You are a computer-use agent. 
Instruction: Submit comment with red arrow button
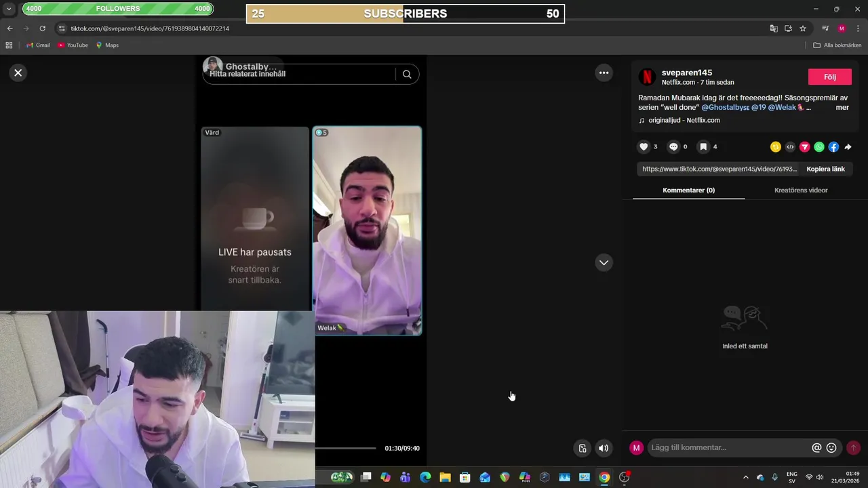pos(853,448)
